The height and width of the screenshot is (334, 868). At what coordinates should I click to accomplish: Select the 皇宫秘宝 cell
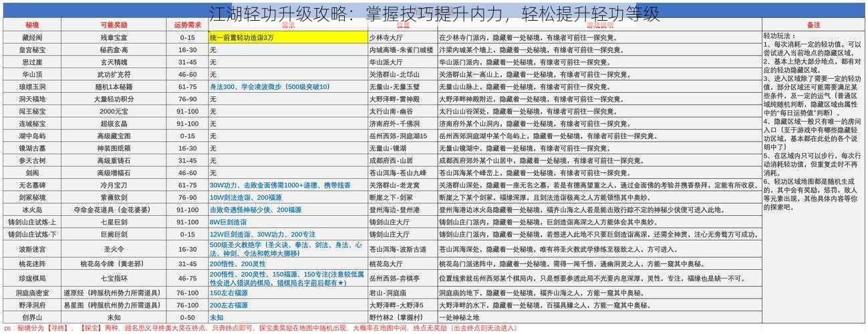point(33,50)
